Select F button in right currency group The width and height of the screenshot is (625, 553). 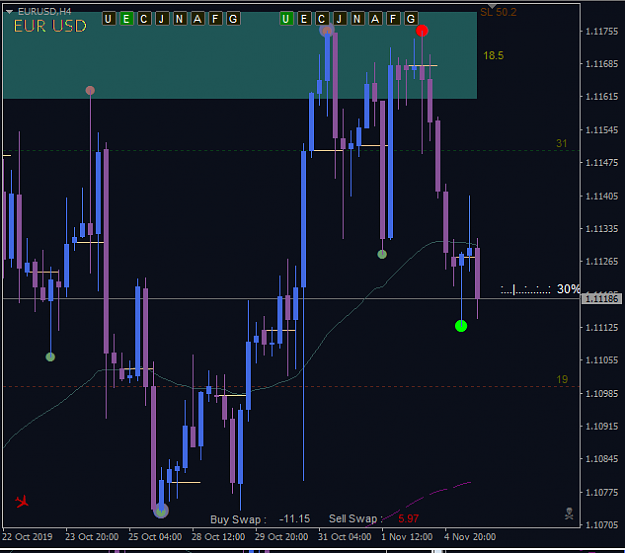pyautogui.click(x=393, y=19)
